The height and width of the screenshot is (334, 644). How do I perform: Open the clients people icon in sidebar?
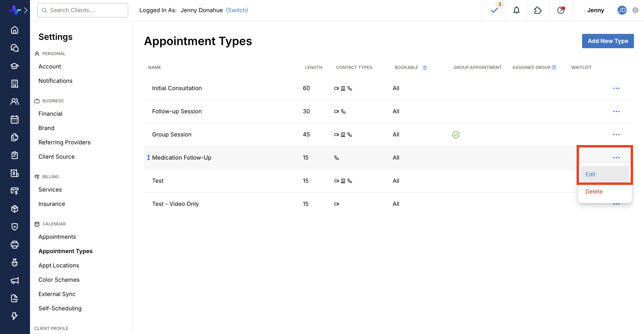coord(15,101)
